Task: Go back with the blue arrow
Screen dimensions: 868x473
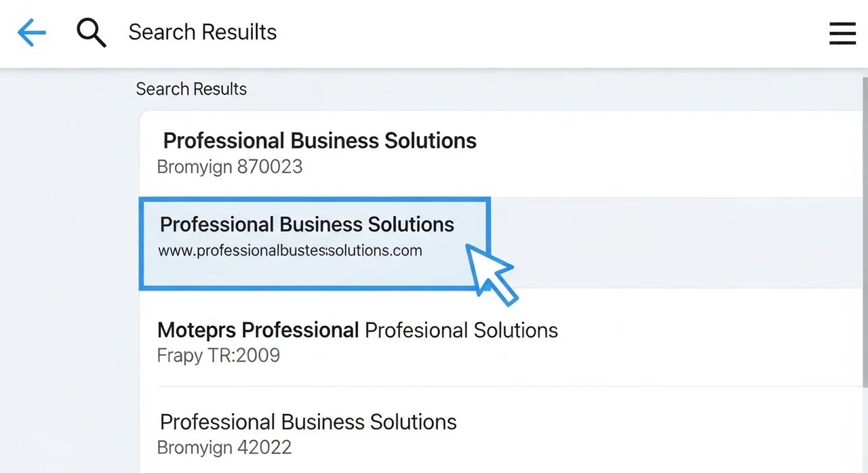Action: pos(31,33)
